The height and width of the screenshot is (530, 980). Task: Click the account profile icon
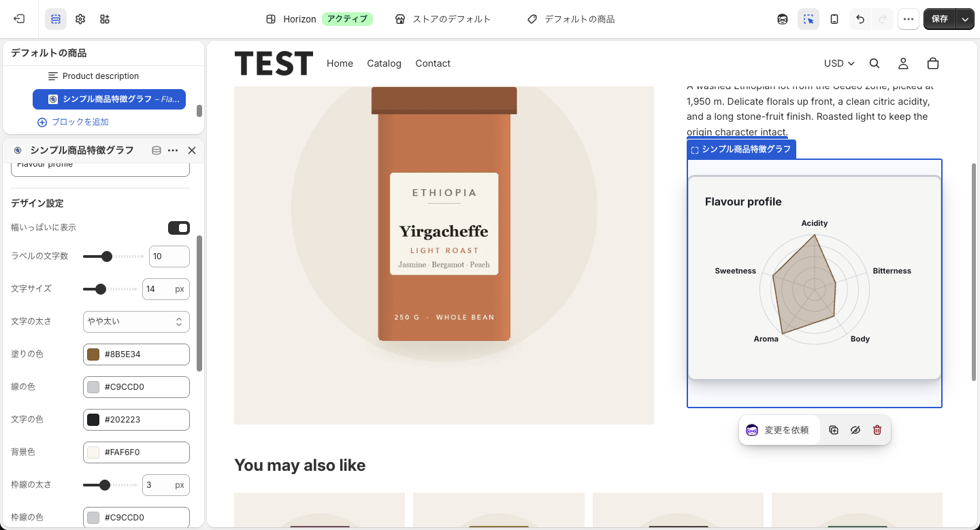tap(903, 63)
